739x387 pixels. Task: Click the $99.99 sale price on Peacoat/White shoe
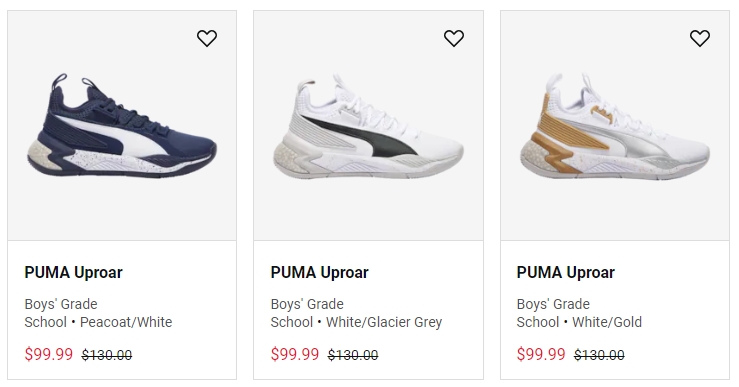pyautogui.click(x=49, y=354)
